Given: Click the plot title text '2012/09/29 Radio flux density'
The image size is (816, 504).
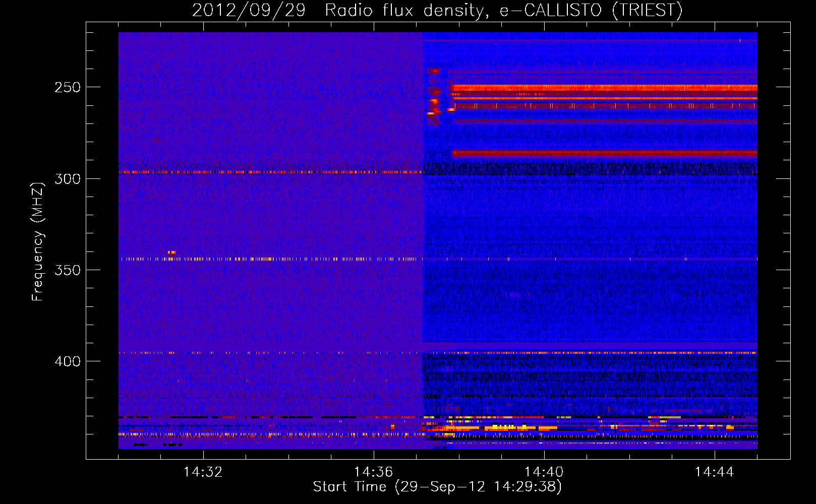Looking at the screenshot, I should tap(338, 11).
